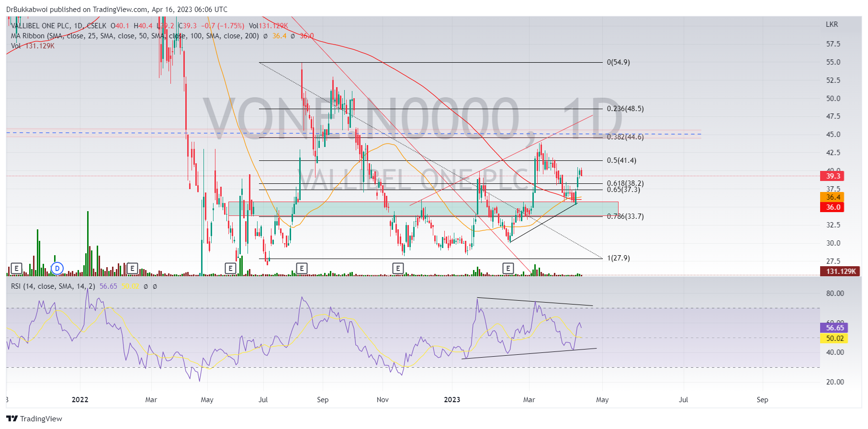Select the Fibonacci 0.65(37.3) level label

tap(623, 190)
